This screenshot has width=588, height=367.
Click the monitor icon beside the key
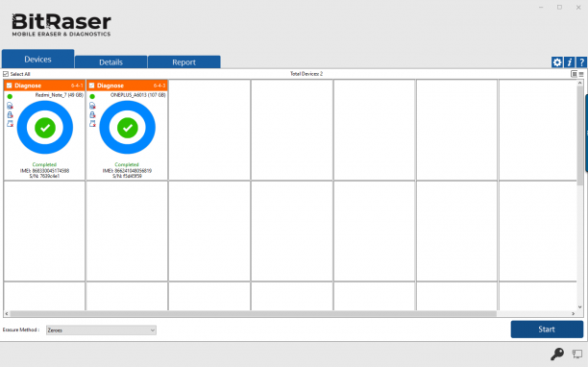click(x=577, y=354)
